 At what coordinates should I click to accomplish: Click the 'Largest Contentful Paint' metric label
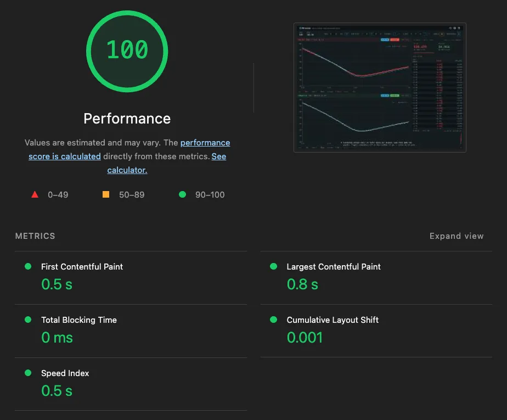(334, 267)
